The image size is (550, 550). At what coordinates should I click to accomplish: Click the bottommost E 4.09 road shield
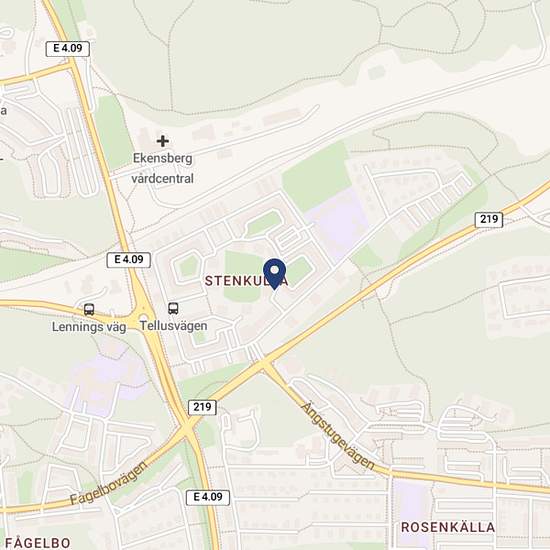tap(208, 497)
